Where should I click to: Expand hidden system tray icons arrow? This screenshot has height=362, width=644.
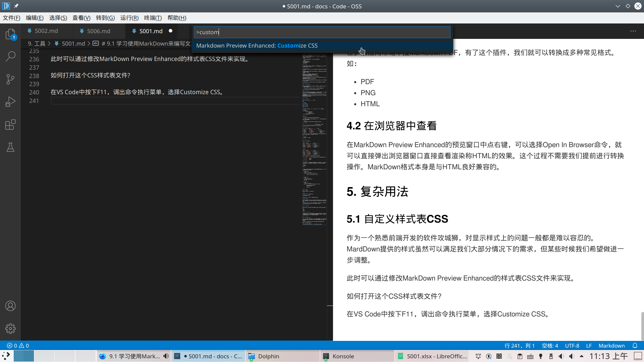coord(582,356)
